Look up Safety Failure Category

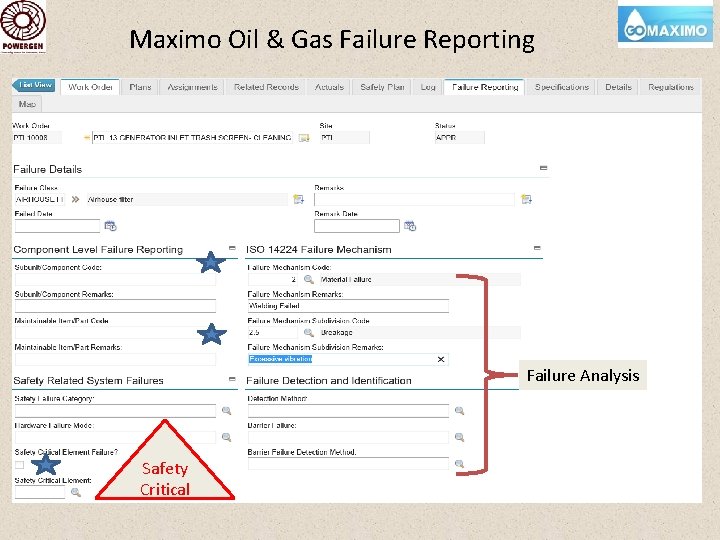226,411
